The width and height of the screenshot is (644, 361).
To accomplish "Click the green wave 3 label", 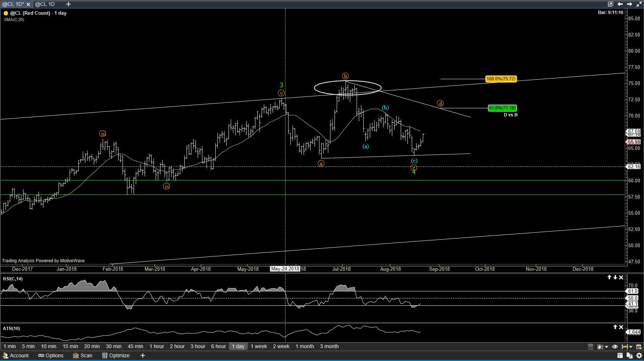I will click(x=282, y=85).
